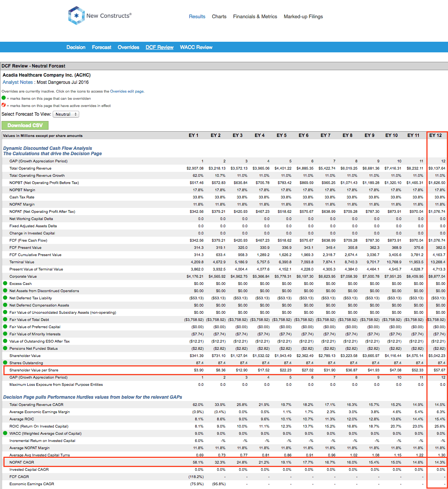Click the 58.1% NOPAT CAGR cell
Screen dimensions: 448x489
(198, 462)
